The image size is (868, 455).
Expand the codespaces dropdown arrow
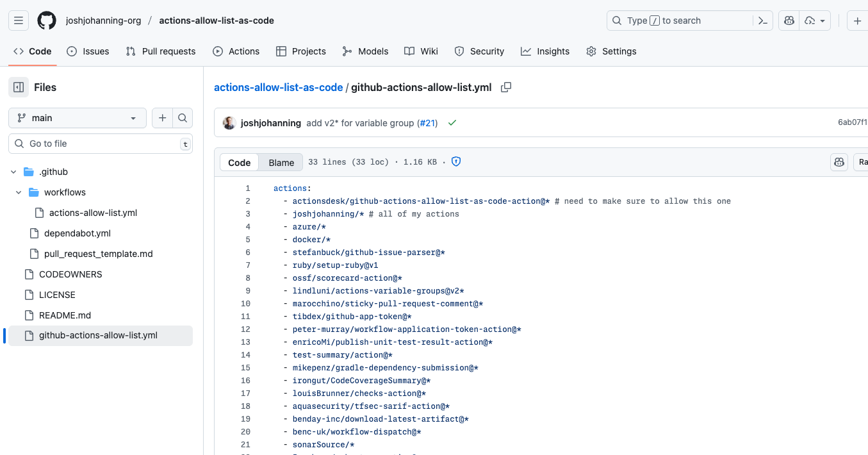[823, 21]
